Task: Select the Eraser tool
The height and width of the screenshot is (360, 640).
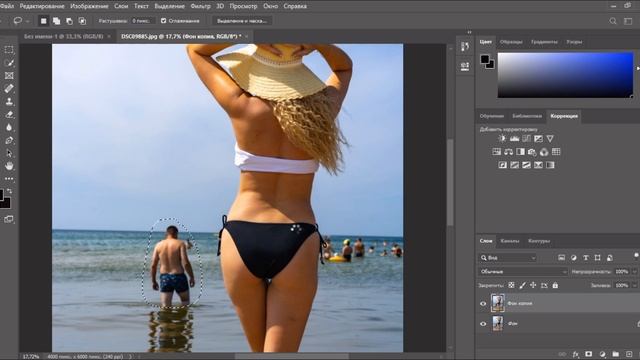Action: [x=9, y=115]
